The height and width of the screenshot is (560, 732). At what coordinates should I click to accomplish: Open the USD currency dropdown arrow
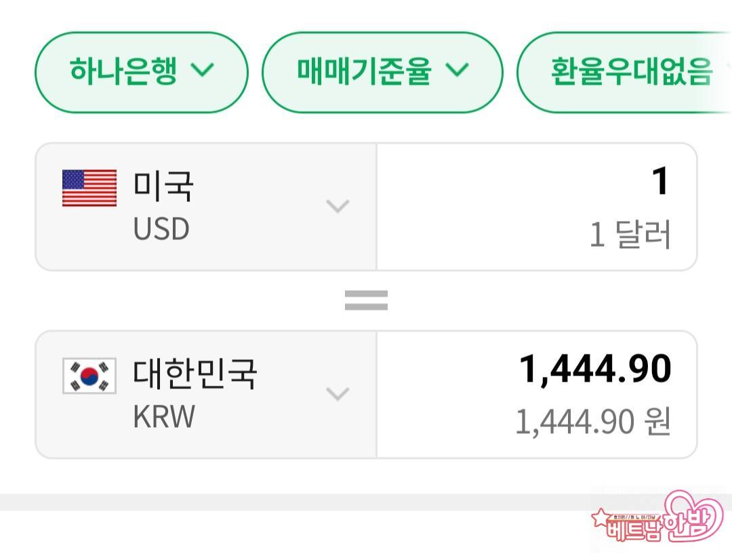[x=338, y=205]
